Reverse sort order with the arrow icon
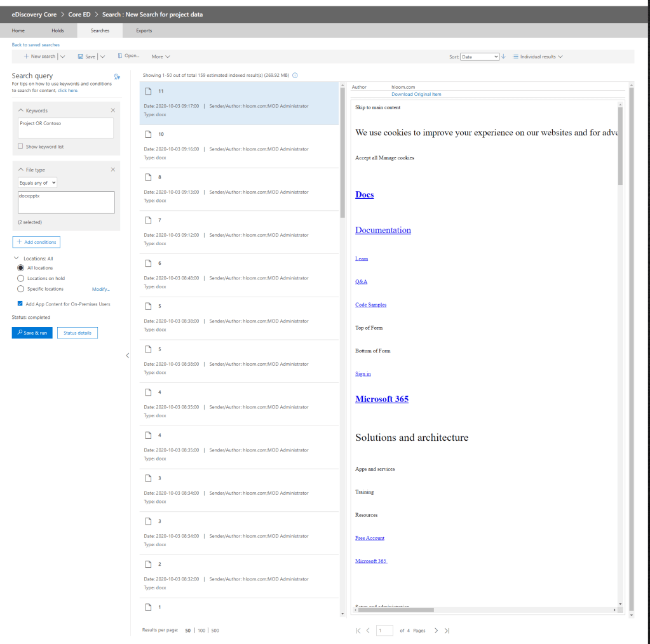 [x=504, y=57]
